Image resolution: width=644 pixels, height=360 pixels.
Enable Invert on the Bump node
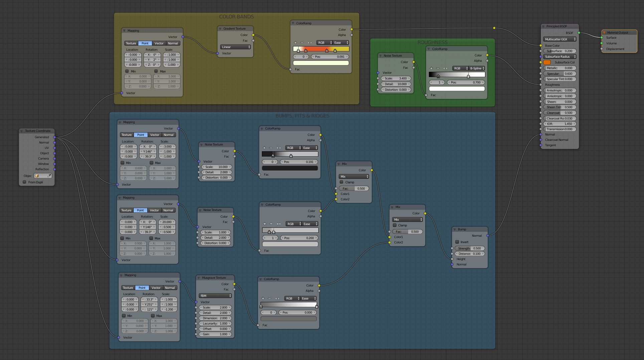tap(457, 242)
